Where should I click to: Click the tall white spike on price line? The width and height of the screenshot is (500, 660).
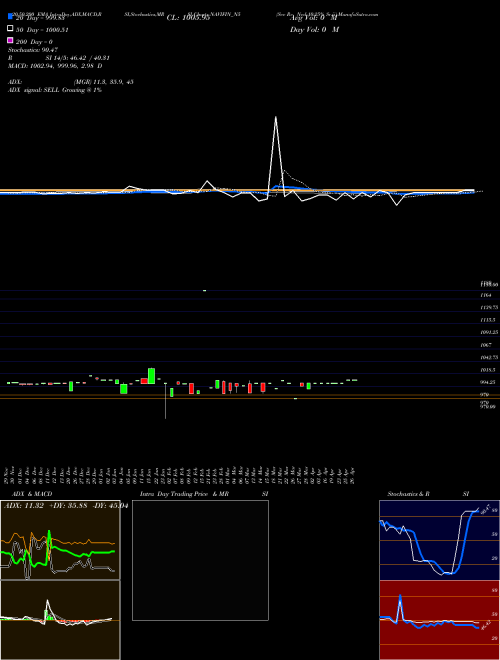pos(276,157)
